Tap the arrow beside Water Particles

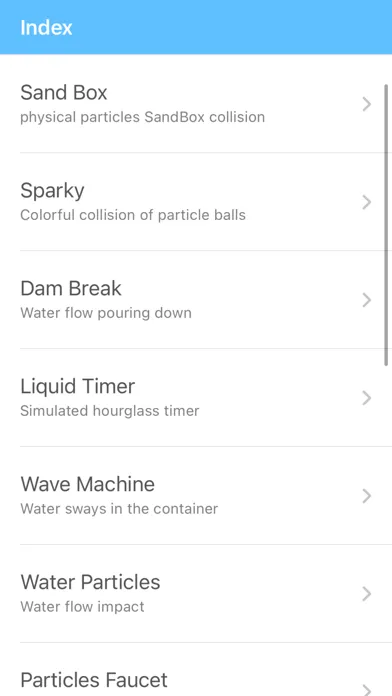[x=366, y=594]
